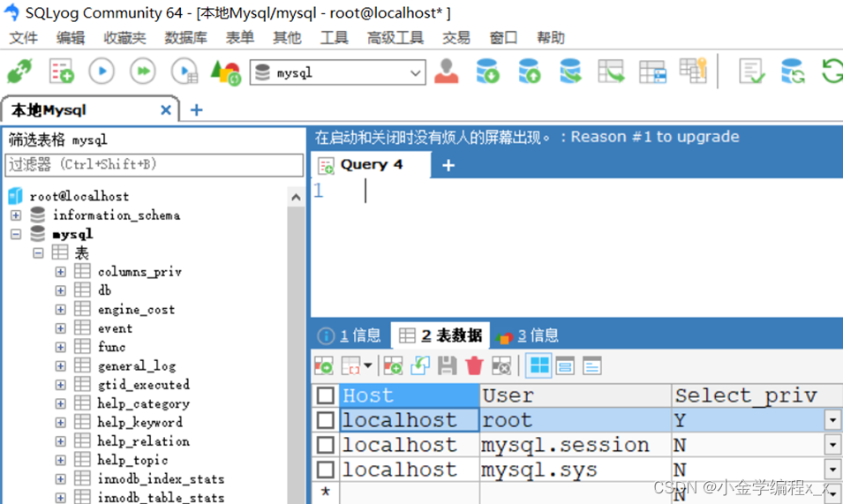Screen dimensions: 843x504
Task: Click the Execute and Edit Resultset icon
Action: click(184, 71)
